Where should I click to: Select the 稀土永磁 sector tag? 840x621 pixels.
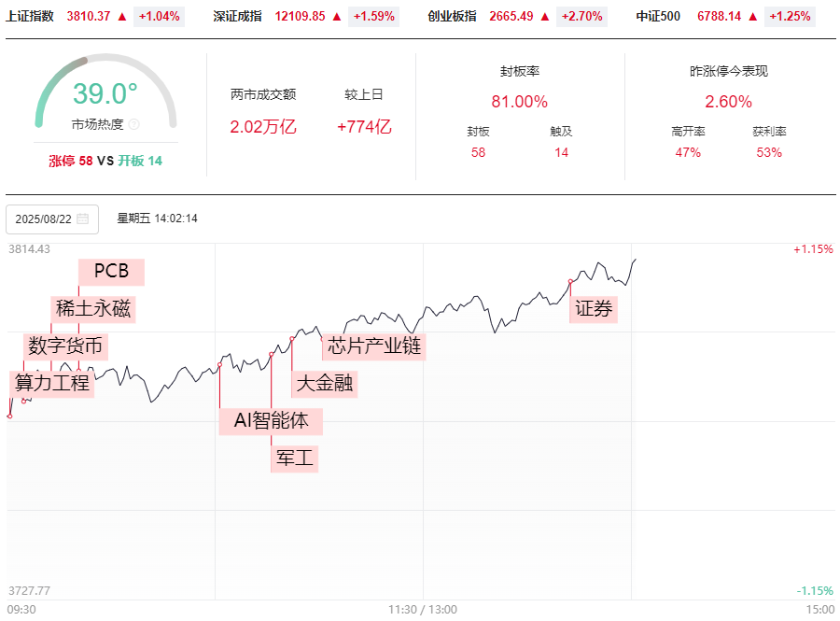pos(93,309)
